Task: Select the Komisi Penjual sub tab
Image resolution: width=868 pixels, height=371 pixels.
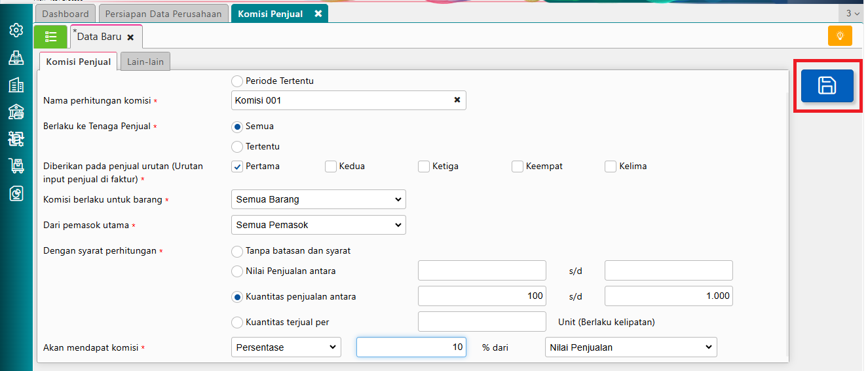Action: point(79,62)
